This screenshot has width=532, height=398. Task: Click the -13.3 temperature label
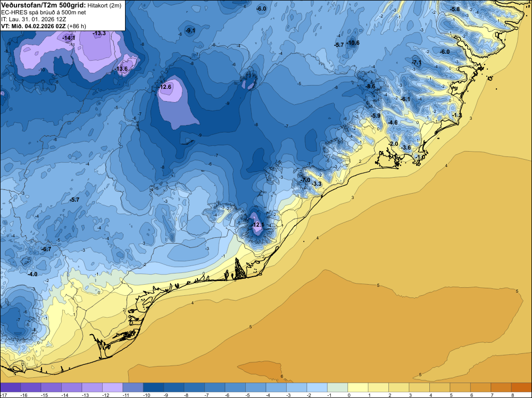coord(99,33)
